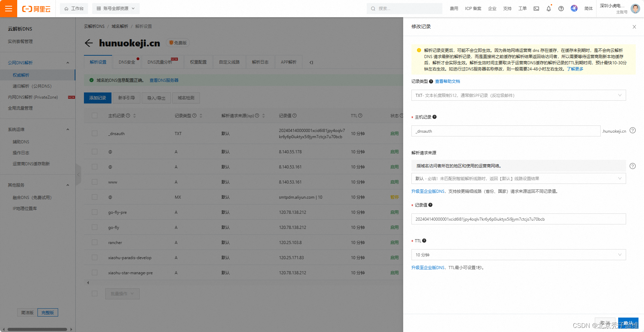Click help icon next to host record label
This screenshot has height=332, width=644.
[434, 117]
